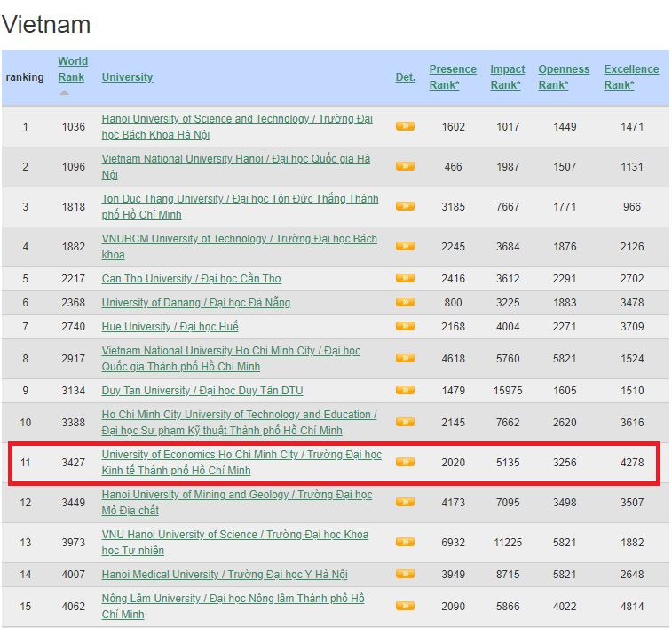Select world rank value 4062
The image size is (672, 628).
pyautogui.click(x=74, y=606)
